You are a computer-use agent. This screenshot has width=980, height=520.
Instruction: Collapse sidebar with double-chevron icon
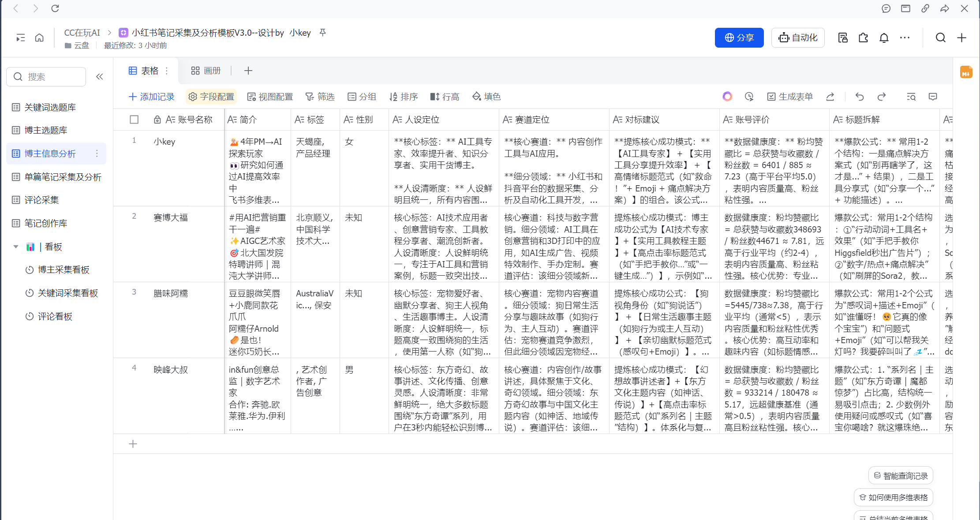100,77
